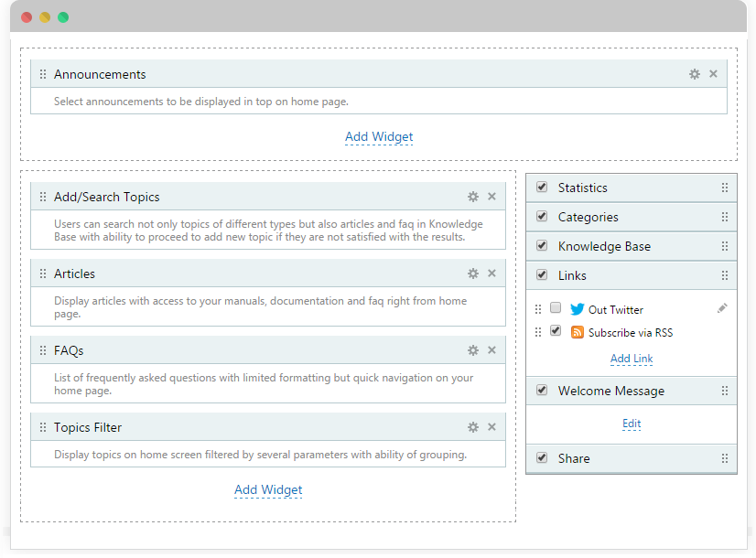Open Topics Filter widget settings gear
This screenshot has width=756, height=558.
[473, 427]
